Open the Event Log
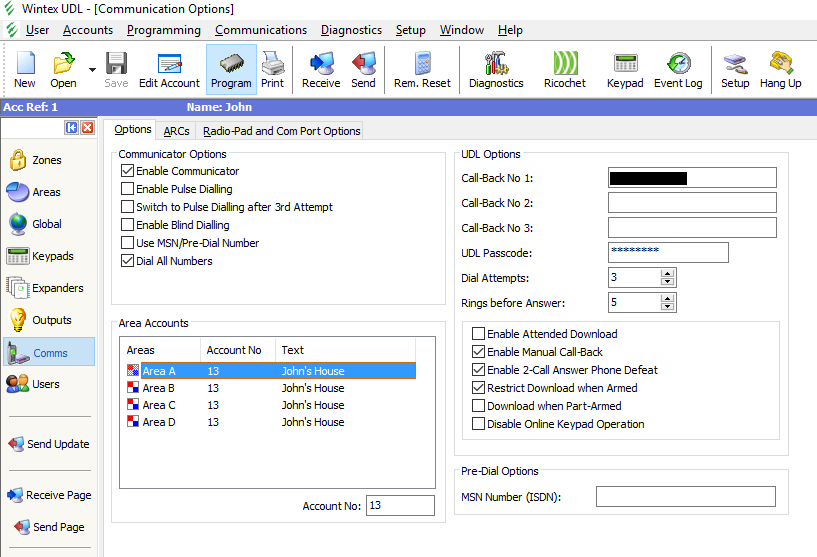Screen dimensions: 817x557 678,70
